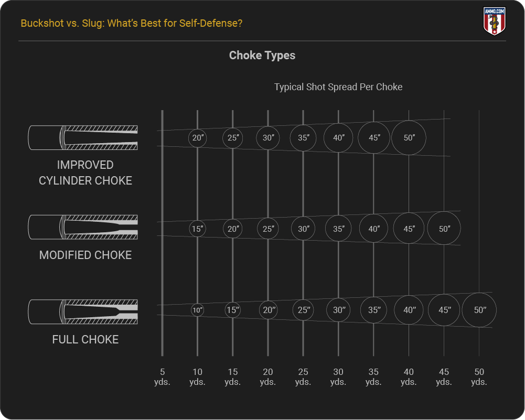
Task: Click the 50 yds. axis label
Action: pos(479,376)
